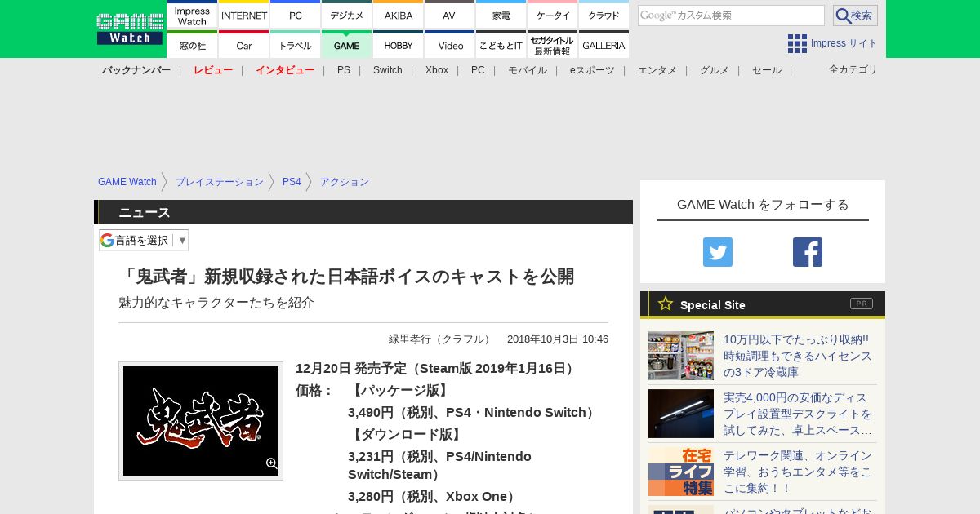Viewport: 980px width, 514px height.
Task: Open the レビュー menu item
Action: click(213, 70)
